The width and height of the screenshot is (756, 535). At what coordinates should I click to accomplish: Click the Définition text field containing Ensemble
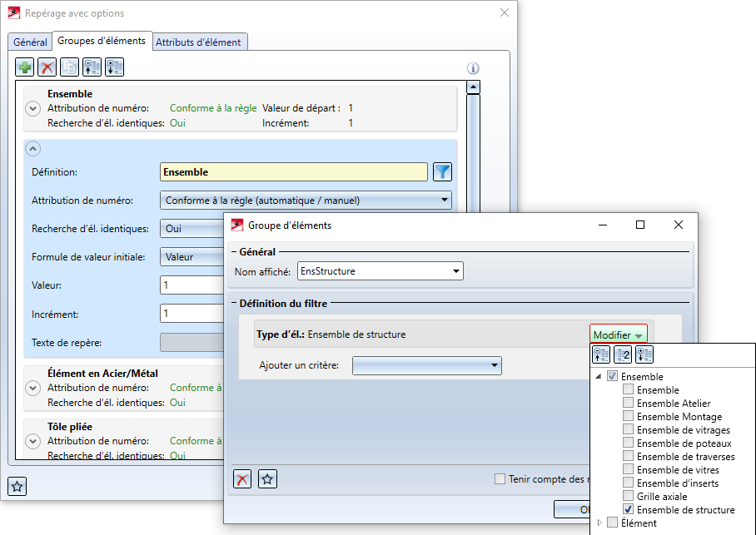[x=293, y=172]
